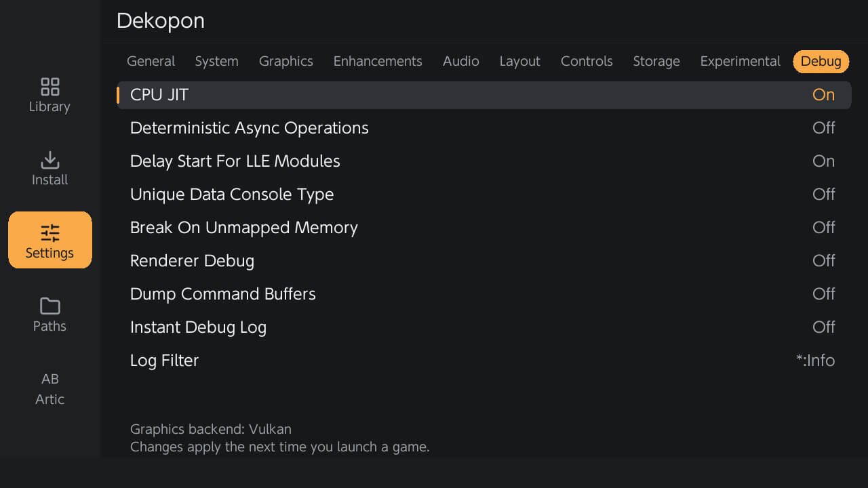This screenshot has height=488, width=868.
Task: Enable Break On Unmapped Memory
Action: 484,228
